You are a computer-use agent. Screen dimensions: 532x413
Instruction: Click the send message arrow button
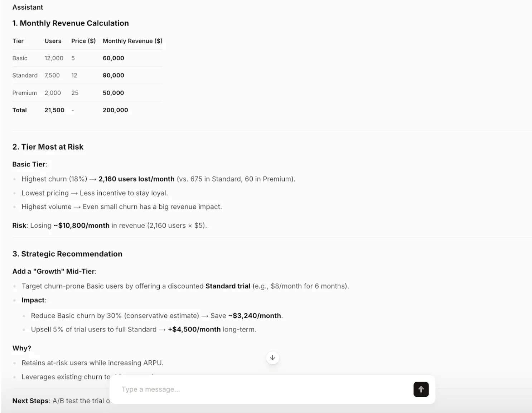tap(421, 389)
